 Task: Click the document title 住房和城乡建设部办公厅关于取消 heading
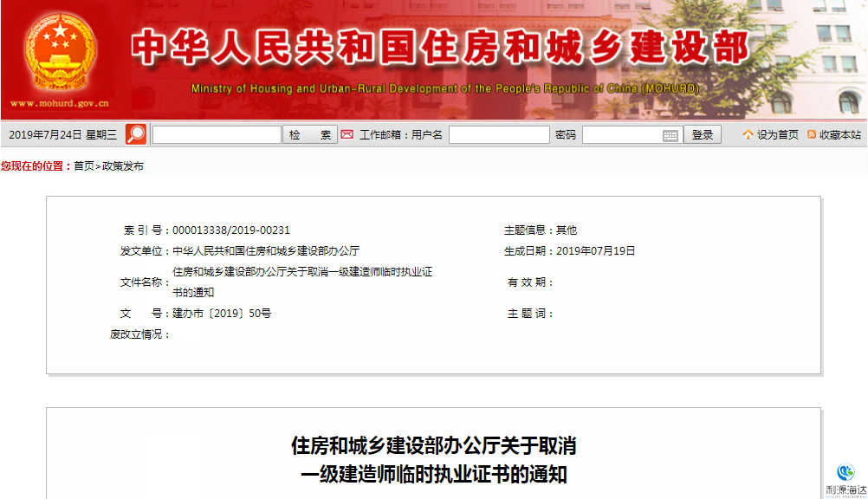click(x=433, y=446)
